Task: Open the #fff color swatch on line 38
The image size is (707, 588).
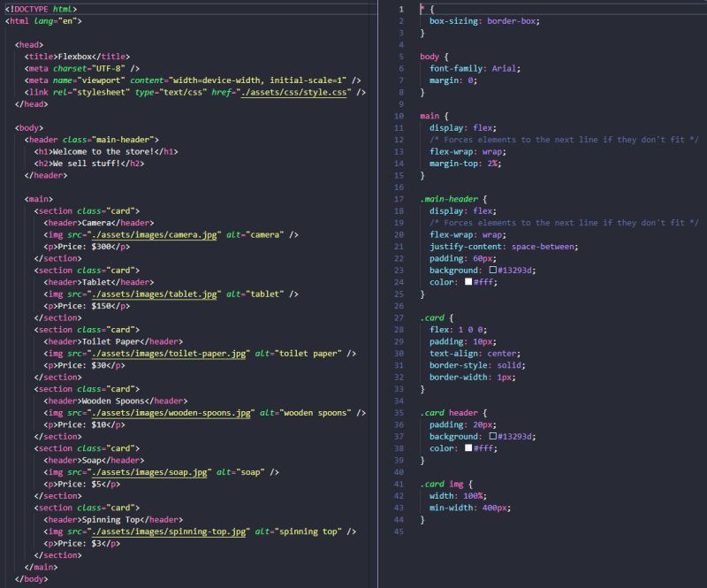Action: 468,447
